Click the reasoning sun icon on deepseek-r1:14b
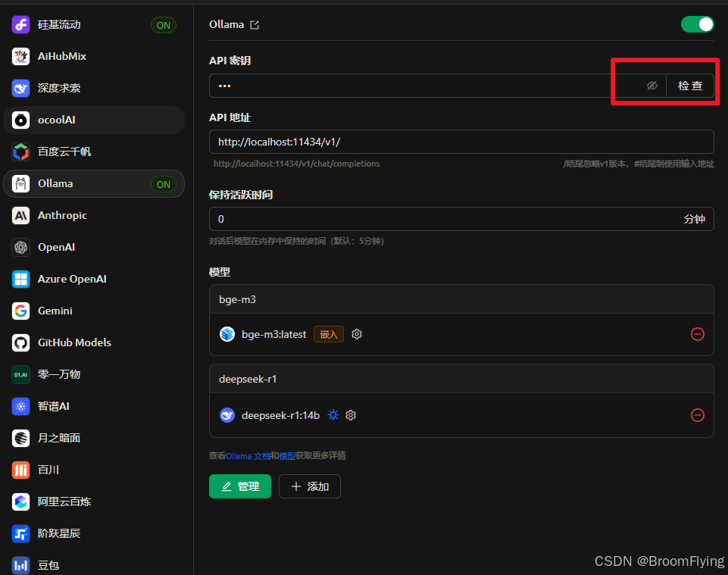 click(x=333, y=414)
